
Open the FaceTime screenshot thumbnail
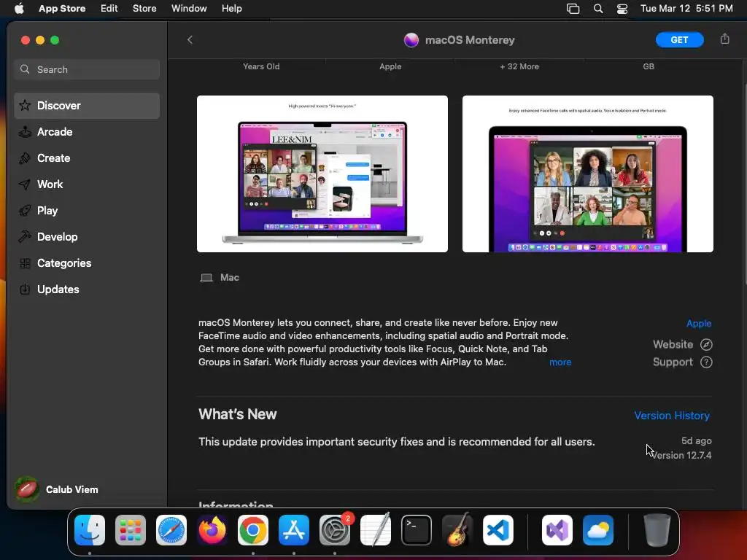[x=588, y=174]
